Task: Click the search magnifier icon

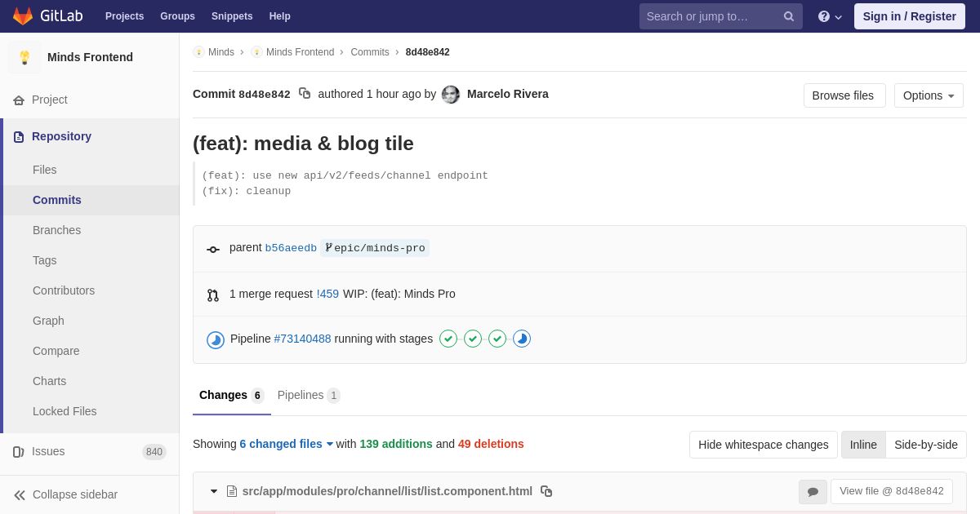Action: [789, 16]
